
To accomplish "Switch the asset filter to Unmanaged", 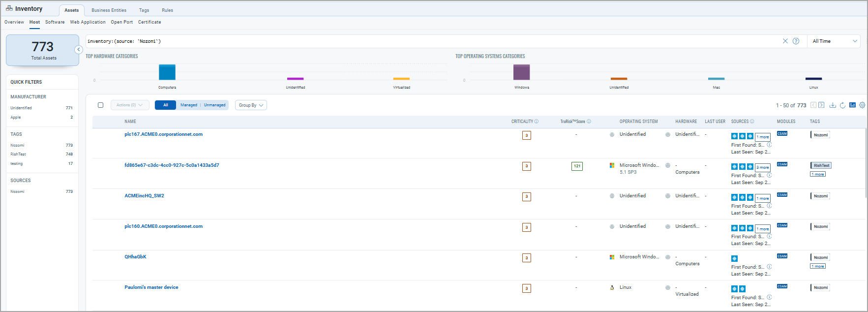I will 215,105.
